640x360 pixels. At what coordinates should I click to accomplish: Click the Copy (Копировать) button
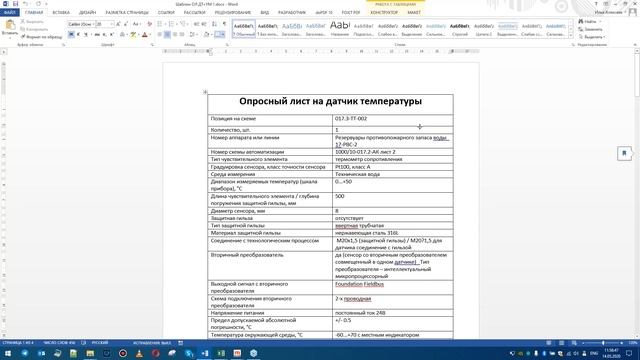point(34,29)
